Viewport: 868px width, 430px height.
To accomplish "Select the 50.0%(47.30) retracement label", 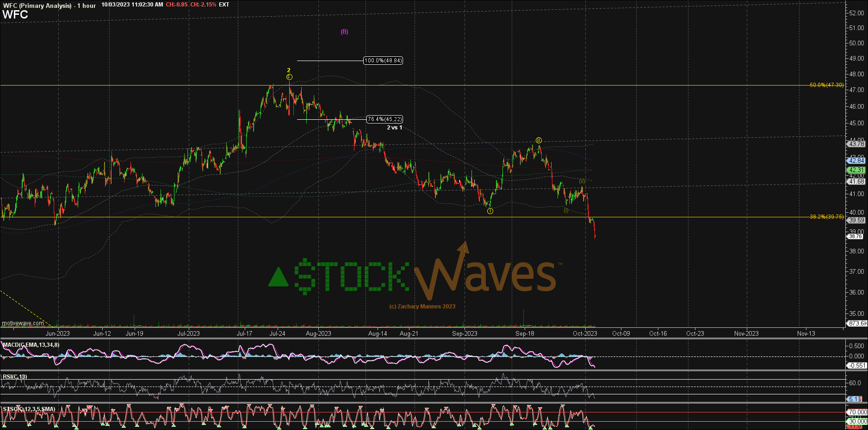I will [827, 85].
